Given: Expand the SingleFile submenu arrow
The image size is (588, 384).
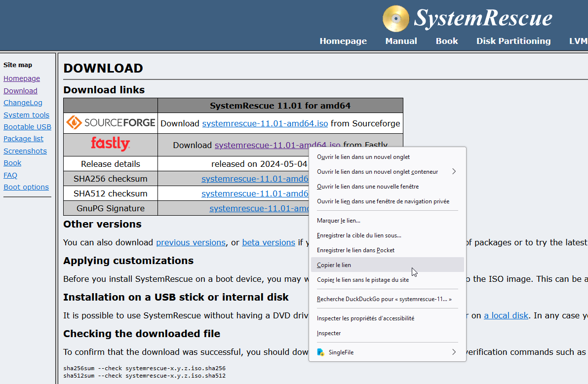Looking at the screenshot, I should point(454,352).
